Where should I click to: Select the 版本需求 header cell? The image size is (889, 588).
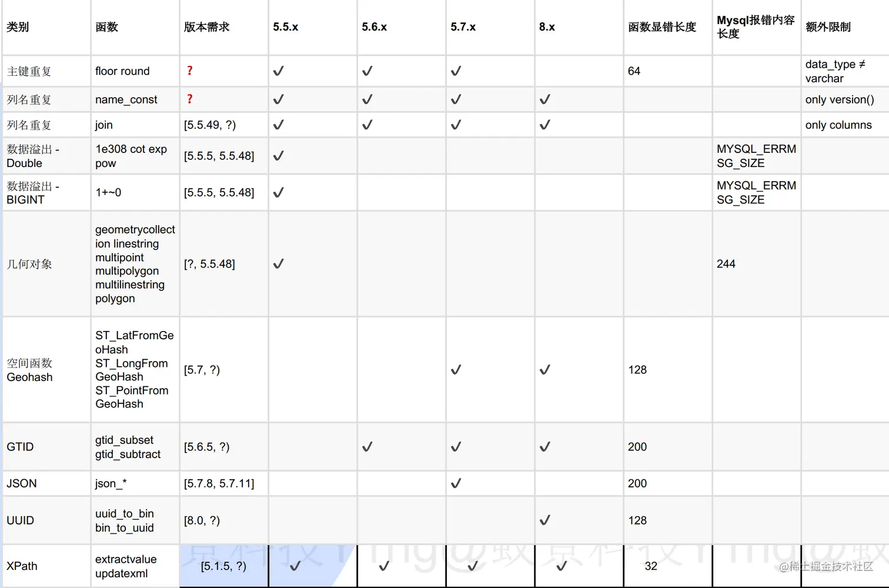click(x=224, y=27)
